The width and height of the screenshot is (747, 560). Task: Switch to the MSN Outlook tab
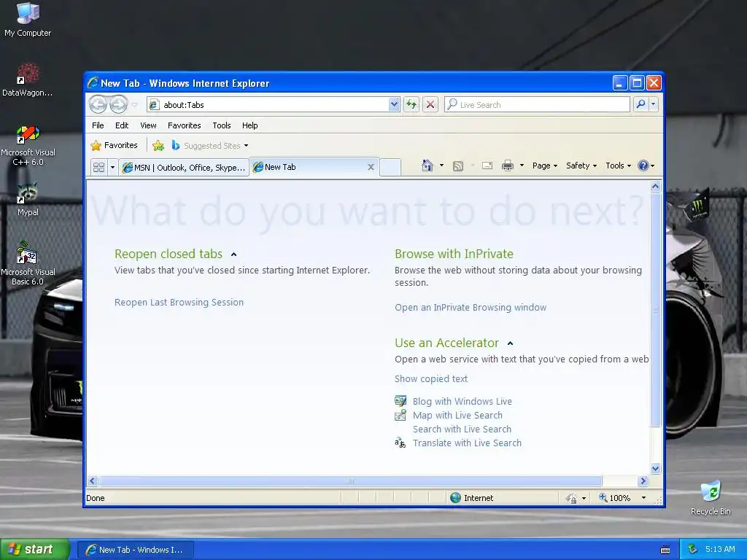coord(184,167)
